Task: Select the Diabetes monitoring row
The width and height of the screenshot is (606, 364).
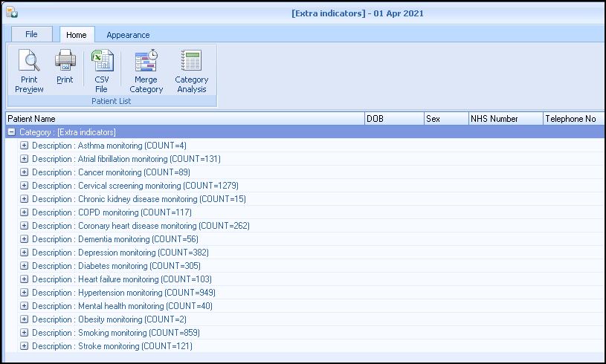Action: (x=112, y=266)
